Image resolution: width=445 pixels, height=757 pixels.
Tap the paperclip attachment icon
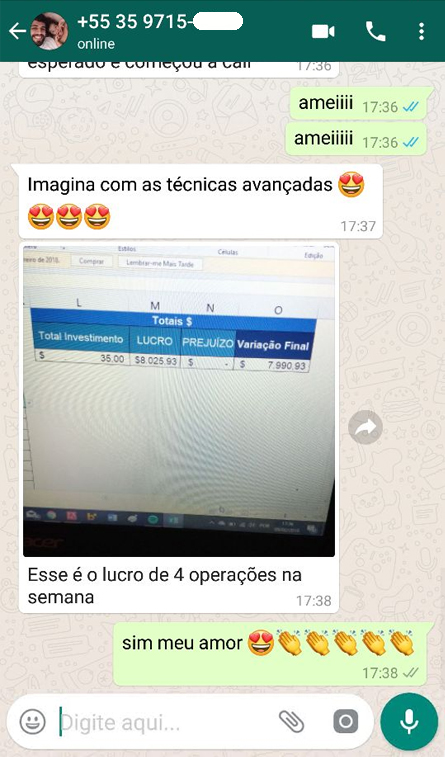click(x=292, y=722)
